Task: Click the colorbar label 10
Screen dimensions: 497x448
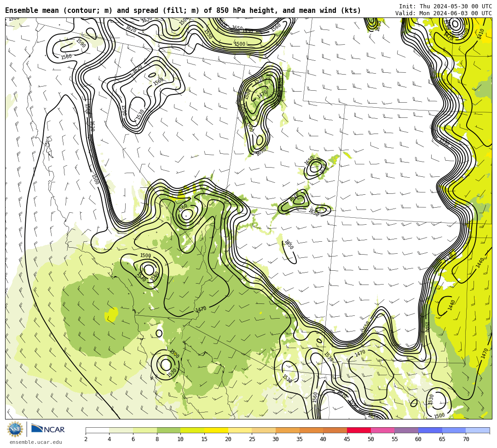Action: [181, 439]
